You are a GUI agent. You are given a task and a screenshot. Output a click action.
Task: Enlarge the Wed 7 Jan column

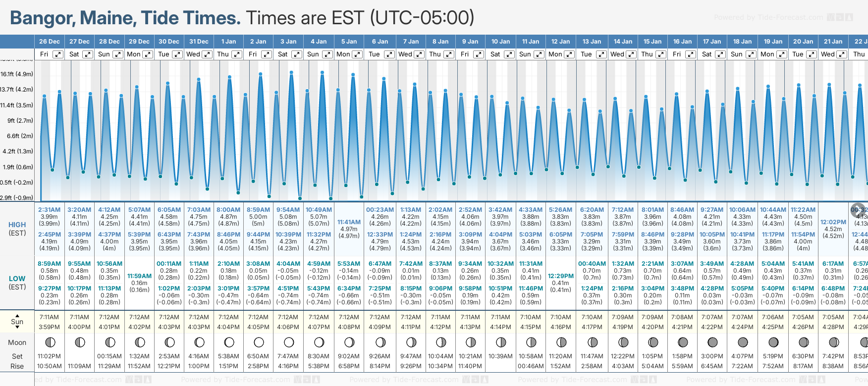[419, 54]
